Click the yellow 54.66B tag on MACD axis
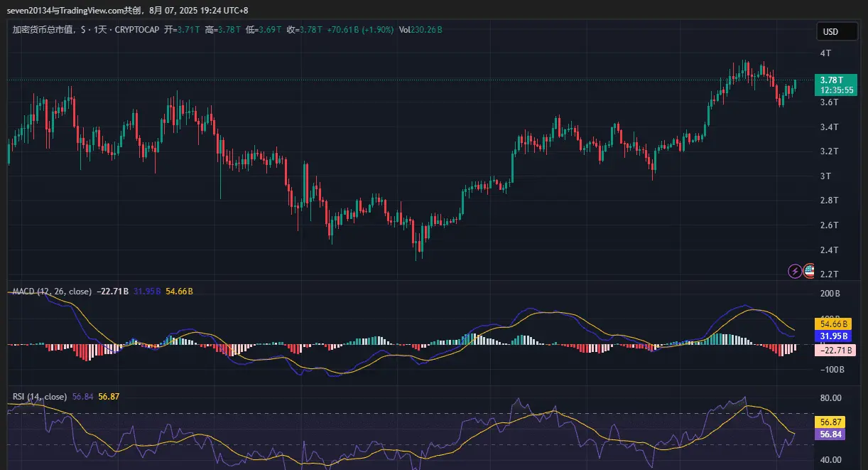This screenshot has width=868, height=470. [832, 324]
